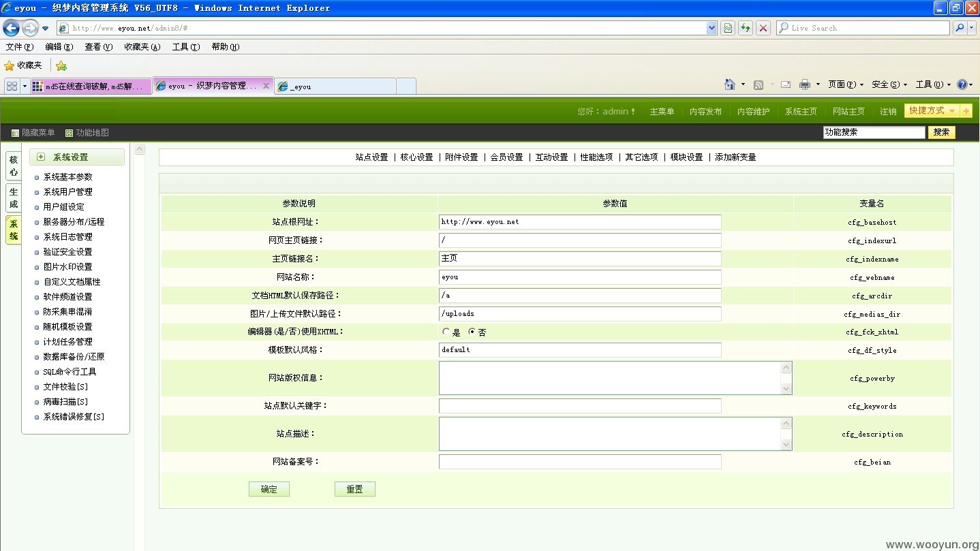Open the tab list dropdown arrow
This screenshot has width=980, height=551.
(x=25, y=86)
